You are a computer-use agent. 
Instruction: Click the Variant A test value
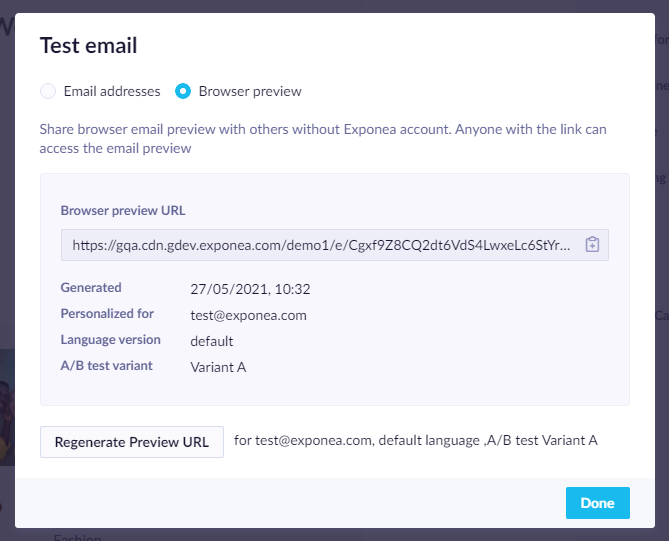(218, 367)
